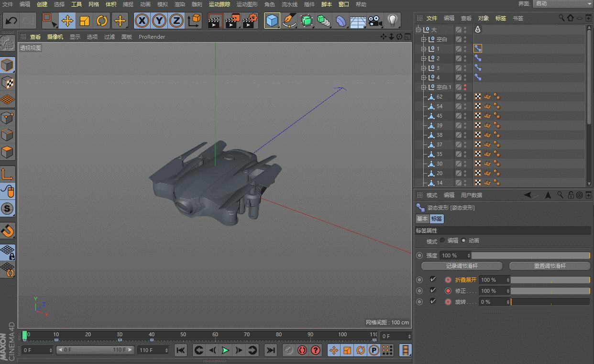This screenshot has height=364, width=594.
Task: Open the 渲染 menu
Action: [x=180, y=4]
